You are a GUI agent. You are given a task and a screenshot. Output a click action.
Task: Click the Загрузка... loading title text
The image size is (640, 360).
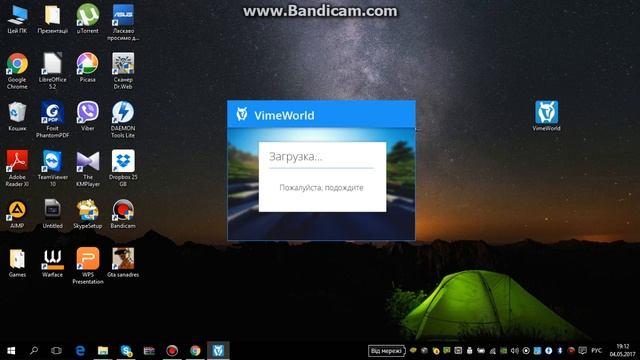(296, 157)
